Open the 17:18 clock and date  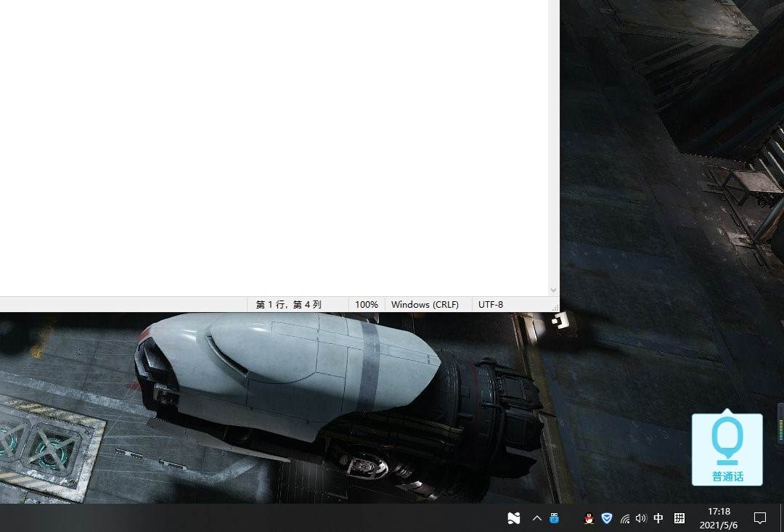pyautogui.click(x=719, y=518)
